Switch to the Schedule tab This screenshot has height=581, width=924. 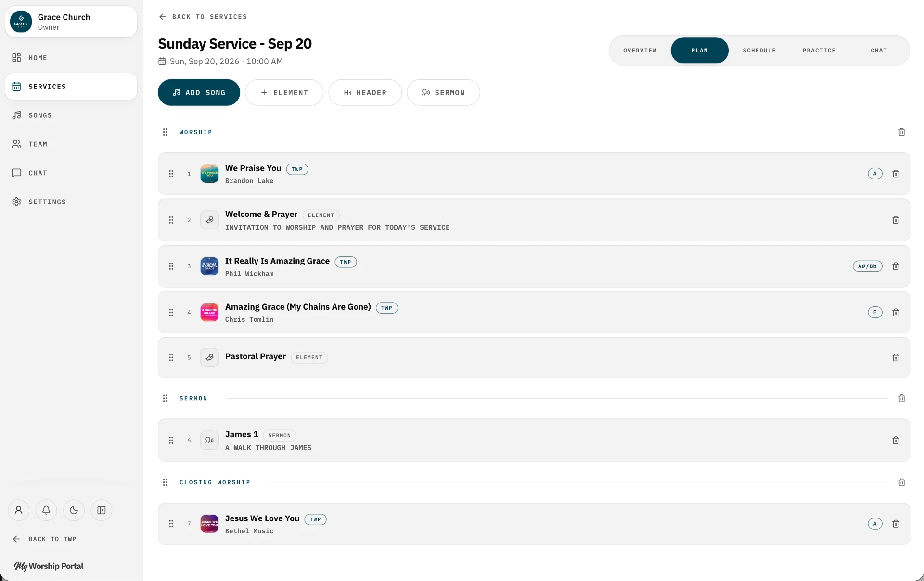759,51
